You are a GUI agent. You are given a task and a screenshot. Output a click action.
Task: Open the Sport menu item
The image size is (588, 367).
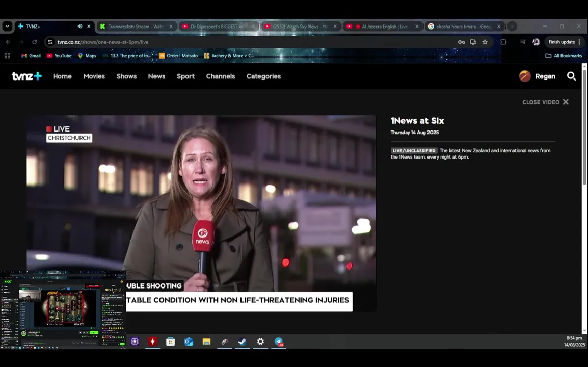[x=185, y=76]
